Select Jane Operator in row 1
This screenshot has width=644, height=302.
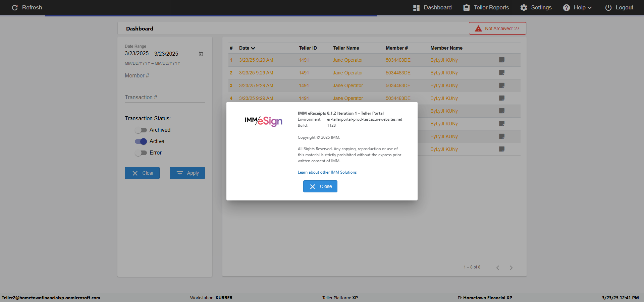click(x=348, y=60)
